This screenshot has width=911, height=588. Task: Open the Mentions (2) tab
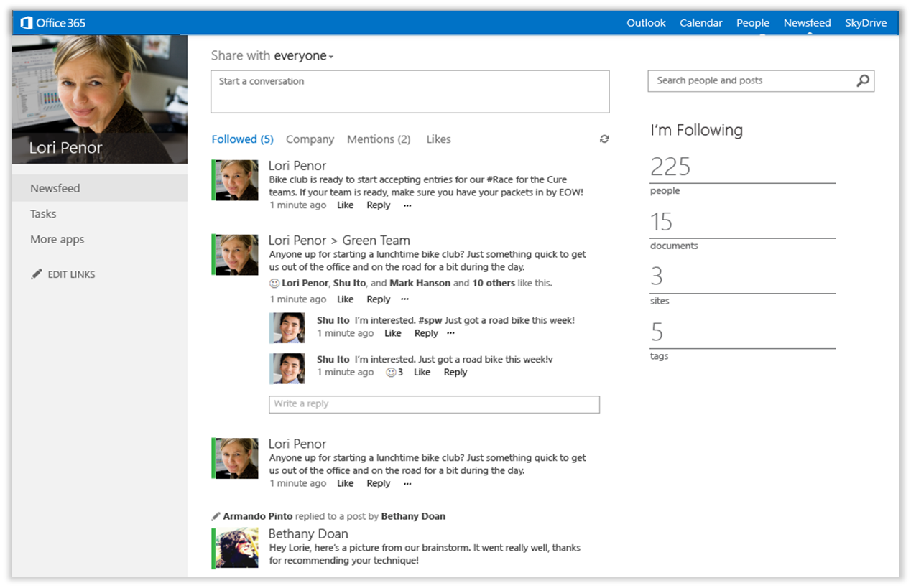tap(379, 139)
